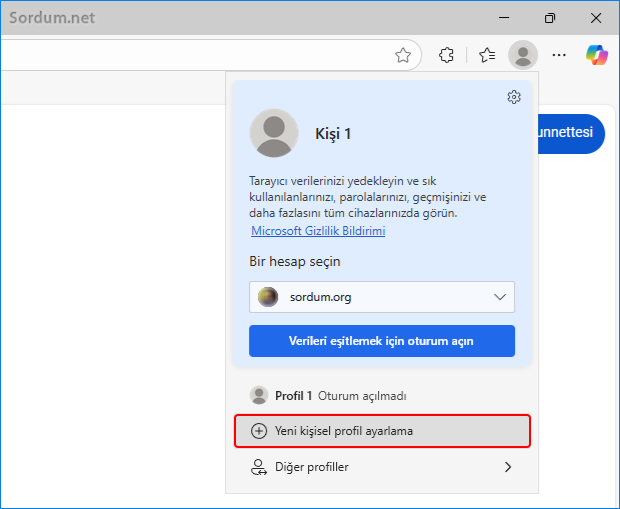Open profile settings gear icon
The image size is (620, 509).
pyautogui.click(x=514, y=97)
